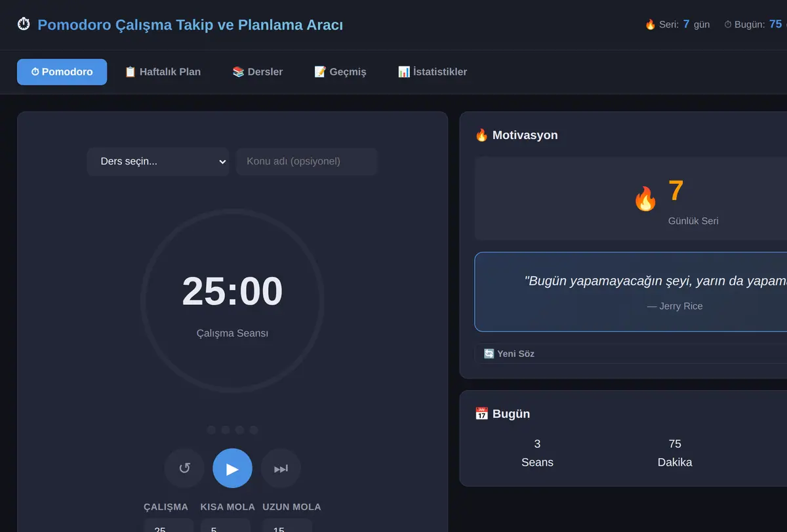Click the last session progress dot
The height and width of the screenshot is (532, 787).
click(254, 430)
